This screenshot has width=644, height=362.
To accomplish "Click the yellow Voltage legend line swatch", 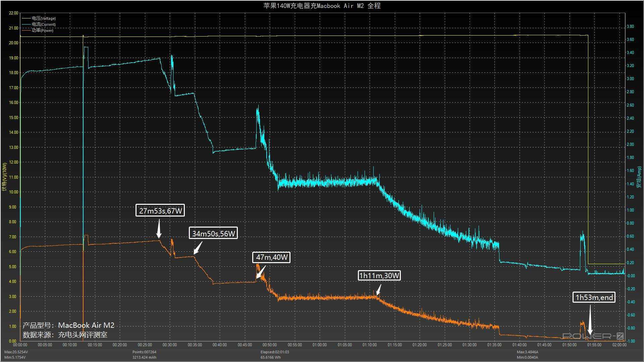I will tap(26, 18).
